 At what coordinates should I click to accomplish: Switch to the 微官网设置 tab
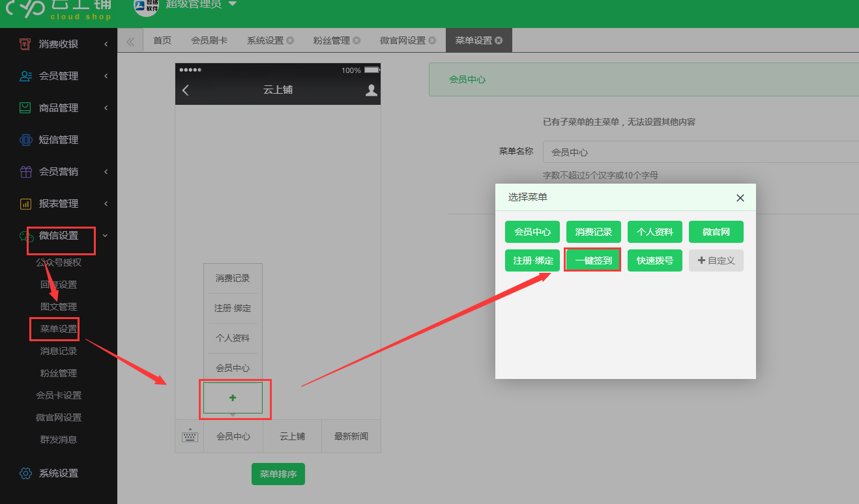click(x=403, y=40)
